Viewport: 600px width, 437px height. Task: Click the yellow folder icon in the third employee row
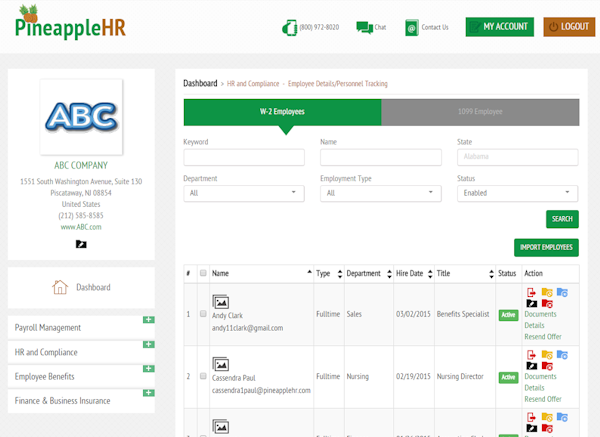(x=547, y=417)
